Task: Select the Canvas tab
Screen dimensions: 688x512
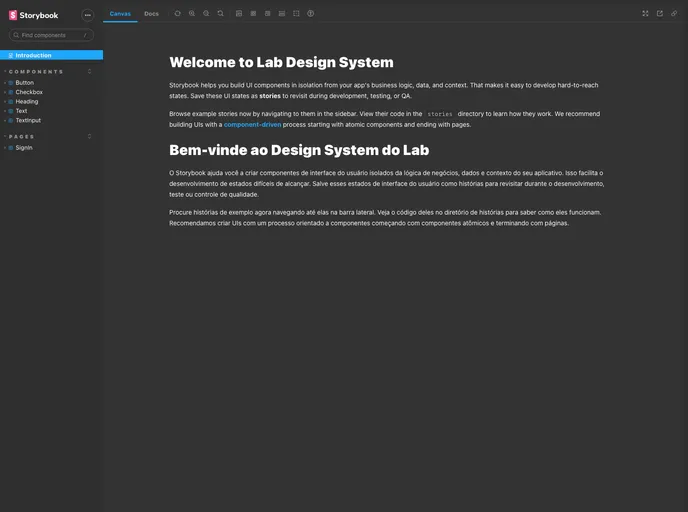Action: (x=119, y=14)
